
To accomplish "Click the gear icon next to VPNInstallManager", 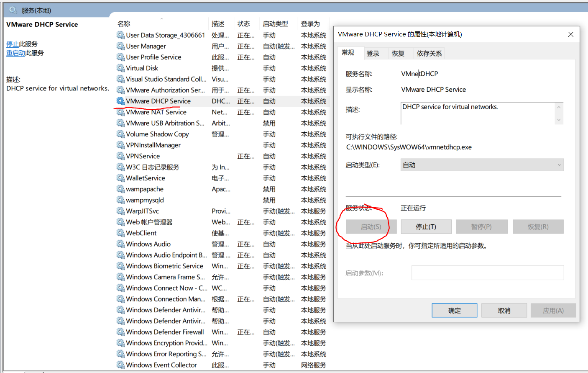I will (x=121, y=145).
